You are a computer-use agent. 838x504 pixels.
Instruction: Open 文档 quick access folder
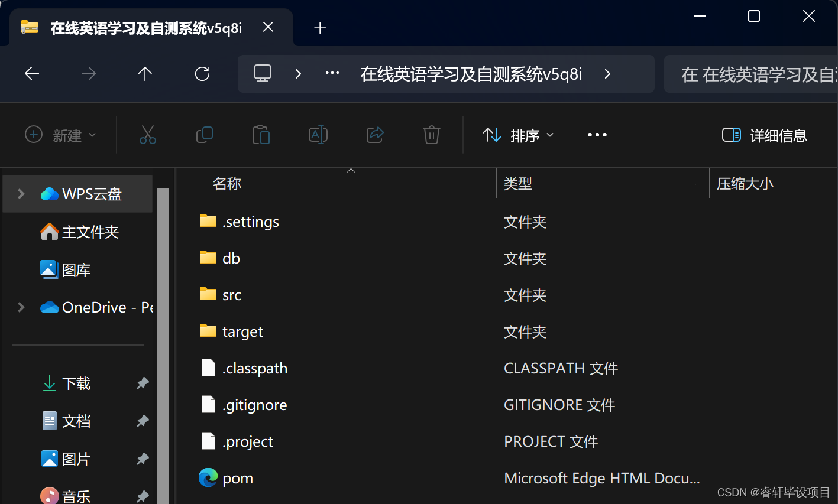67,421
